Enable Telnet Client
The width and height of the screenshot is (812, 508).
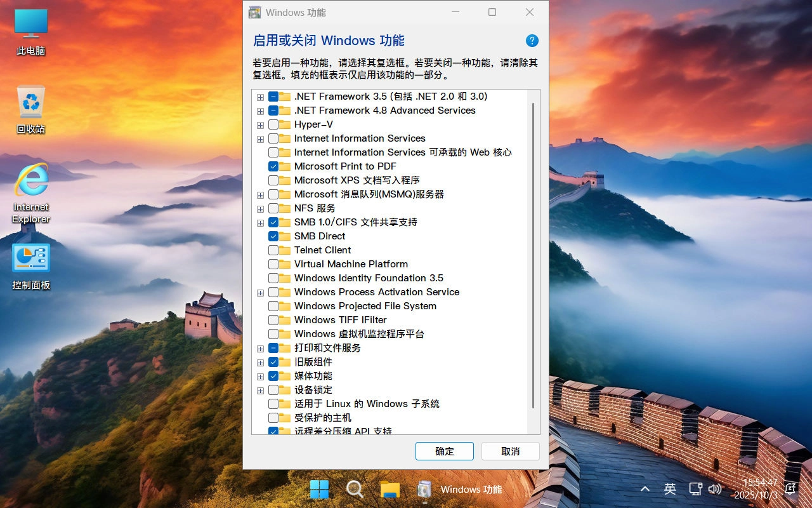coord(275,250)
